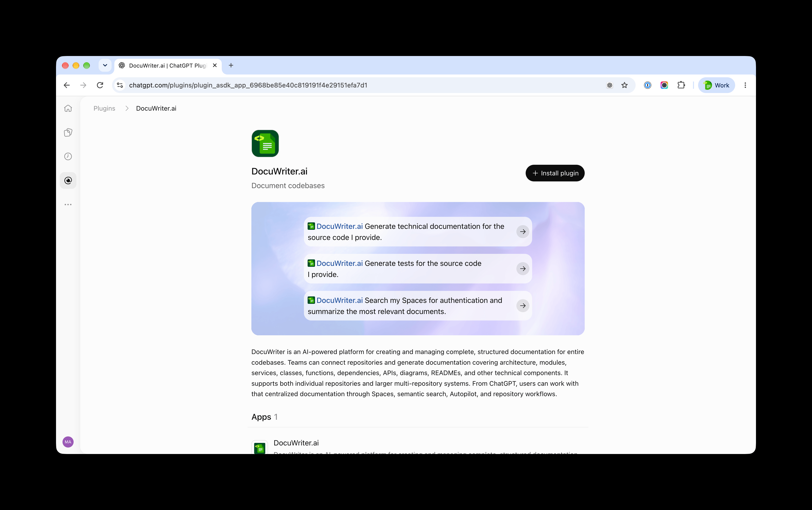The height and width of the screenshot is (510, 812).
Task: Click the large DocuWriter.ai plugin logo
Action: pos(265,143)
